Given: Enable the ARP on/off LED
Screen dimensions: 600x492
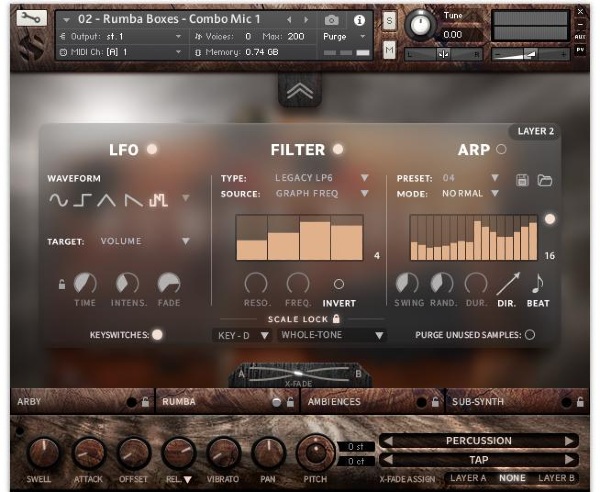Looking at the screenshot, I should point(501,149).
